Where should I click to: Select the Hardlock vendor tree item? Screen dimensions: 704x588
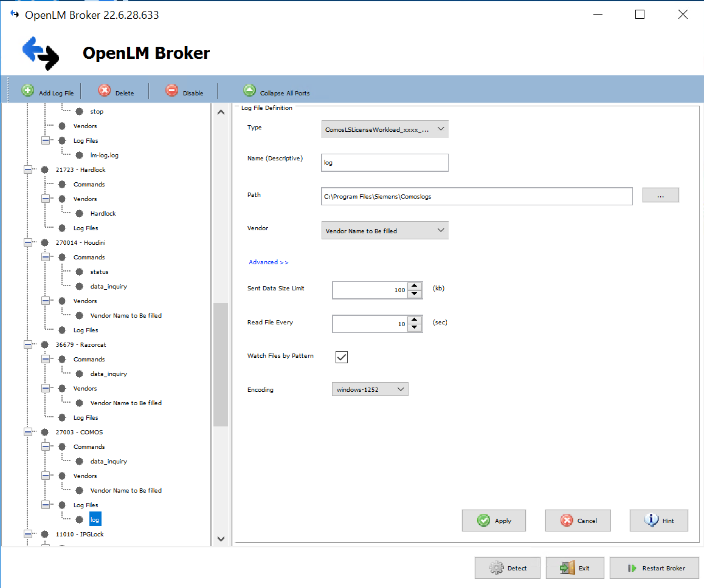[103, 213]
